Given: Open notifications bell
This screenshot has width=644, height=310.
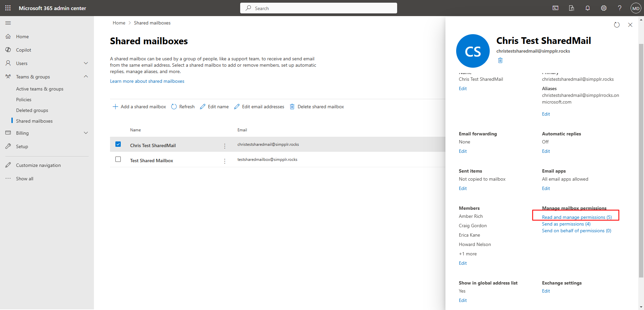Looking at the screenshot, I should [x=587, y=8].
